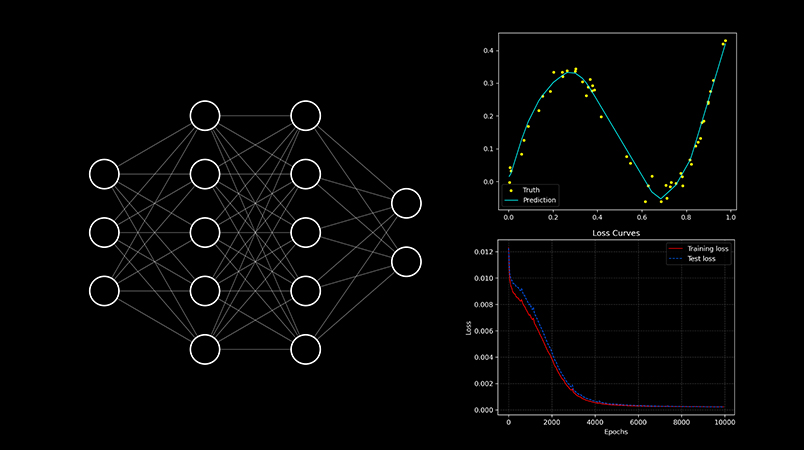Image resolution: width=804 pixels, height=450 pixels.
Task: Select the bottom node of second hidden layer
Action: 305,348
